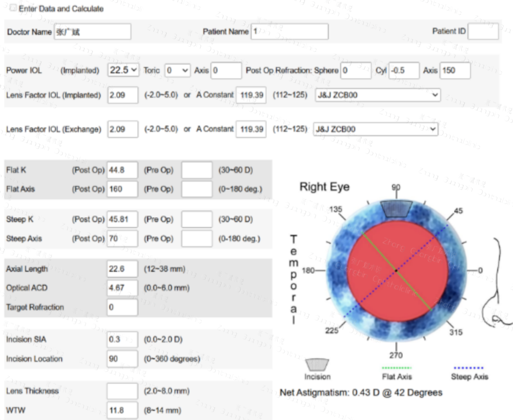Image resolution: width=513 pixels, height=420 pixels.
Task: Click the incision marker on the eye diagram
Action: coord(396,209)
